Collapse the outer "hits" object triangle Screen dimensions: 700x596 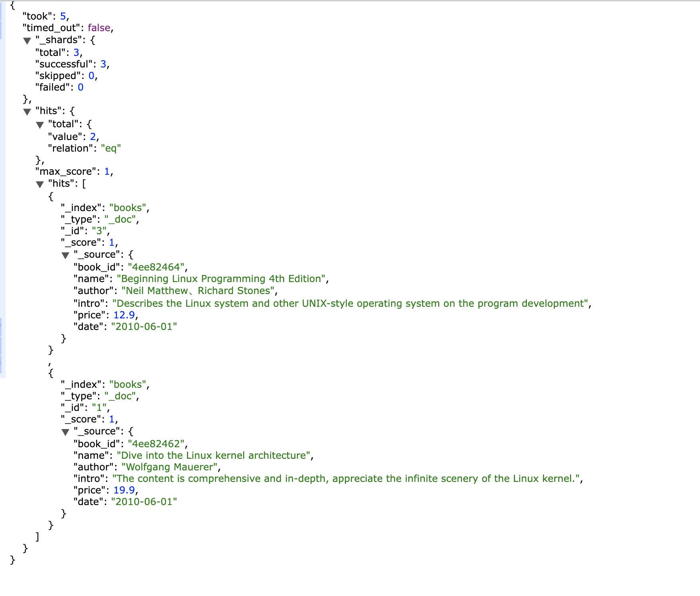[x=27, y=112]
